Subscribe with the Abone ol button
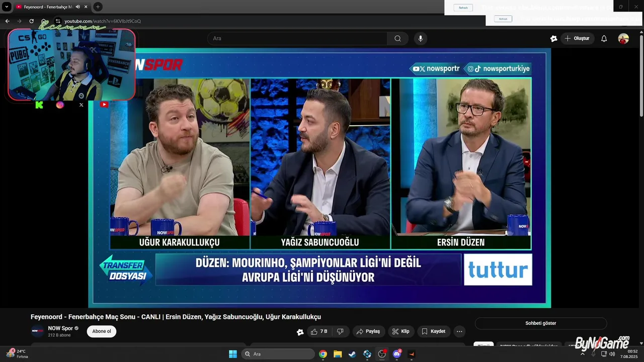The height and width of the screenshot is (362, 644). tap(102, 331)
